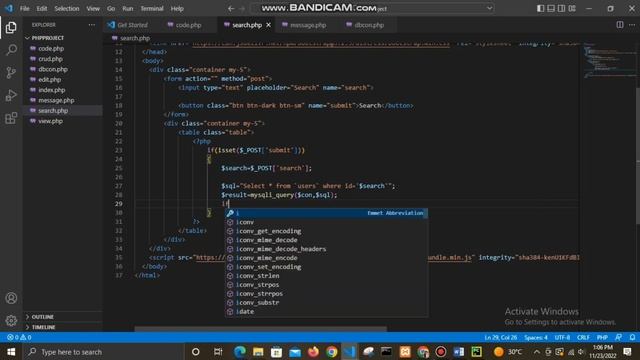The height and width of the screenshot is (360, 640).
Task: Open dbcon.php in the explorer
Action: (x=53, y=69)
